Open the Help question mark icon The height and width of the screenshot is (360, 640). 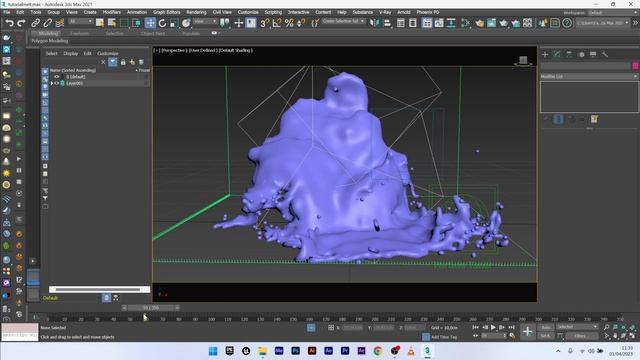(567, 23)
